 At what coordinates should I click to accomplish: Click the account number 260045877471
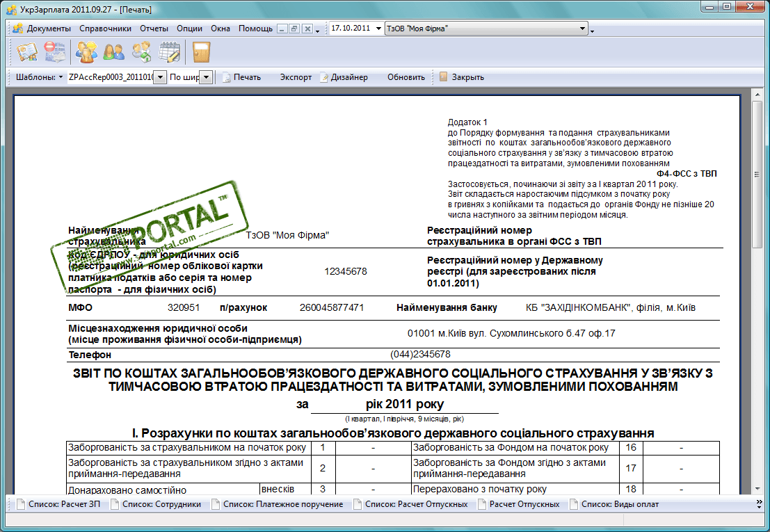(332, 307)
